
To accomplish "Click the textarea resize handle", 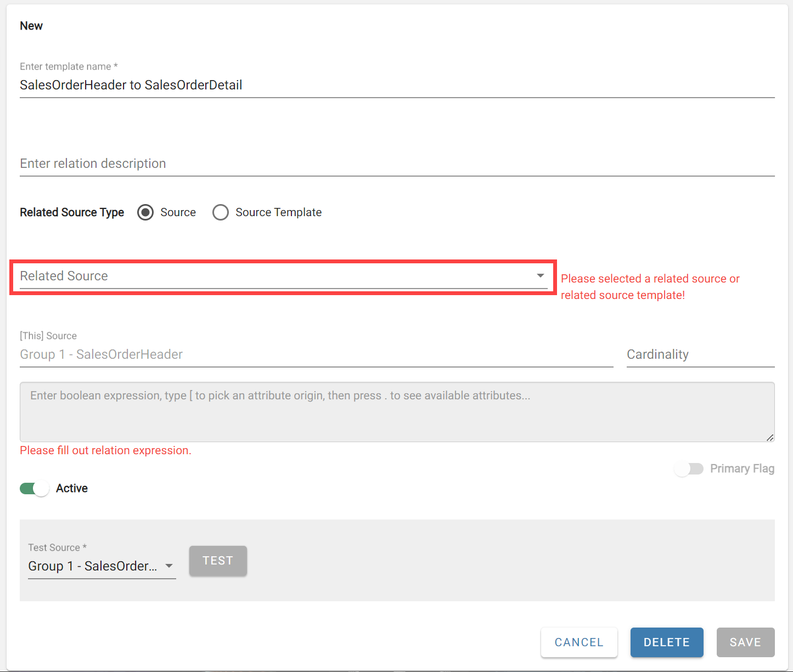I will [770, 438].
